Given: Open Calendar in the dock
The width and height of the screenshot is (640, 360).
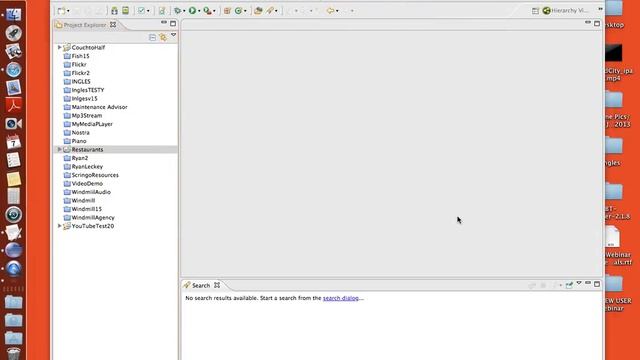Looking at the screenshot, I should pyautogui.click(x=13, y=142).
